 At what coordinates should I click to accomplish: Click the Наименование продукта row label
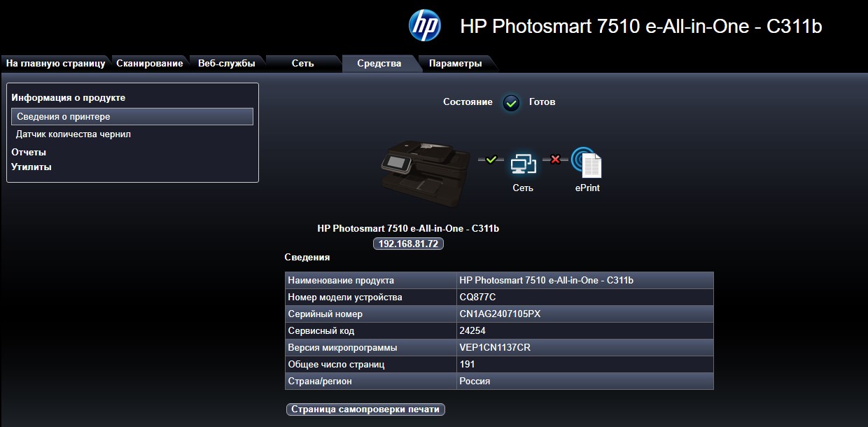(x=341, y=280)
